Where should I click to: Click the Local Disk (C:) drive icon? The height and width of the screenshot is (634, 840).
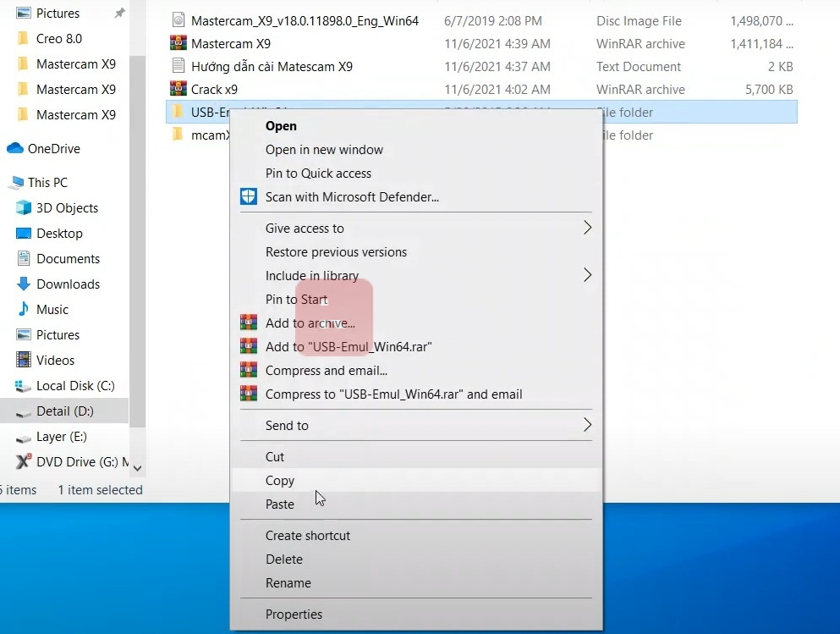(23, 385)
